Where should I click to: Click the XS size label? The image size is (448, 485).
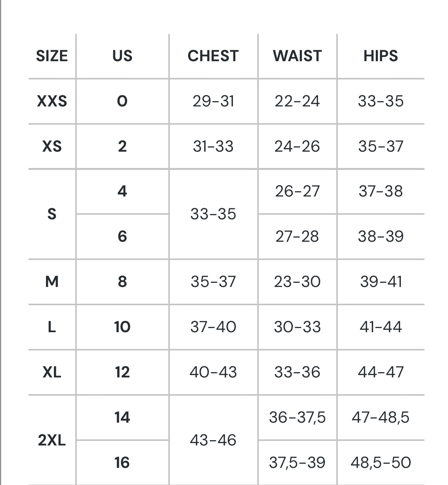pos(52,146)
